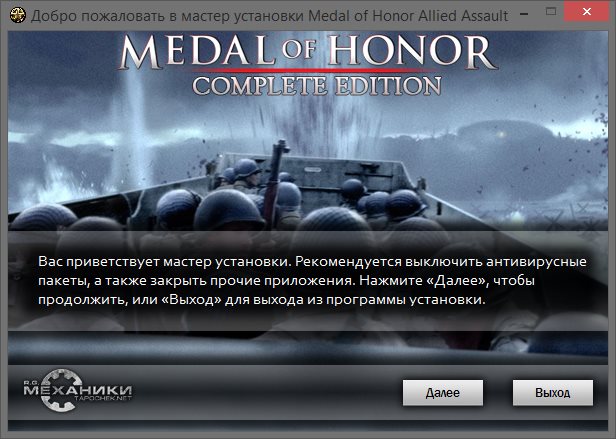
Task: Close the installer with the red X
Action: tap(587, 11)
